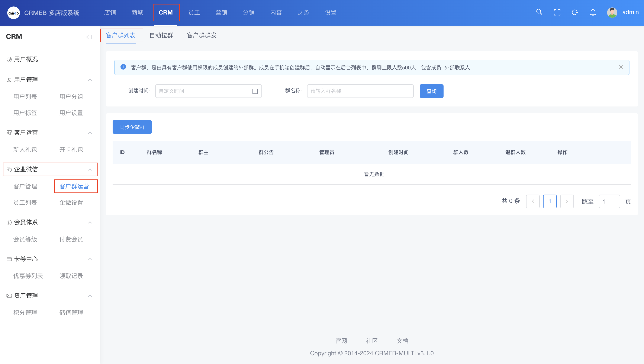
Task: Open the 社区 footer link
Action: pyautogui.click(x=372, y=341)
